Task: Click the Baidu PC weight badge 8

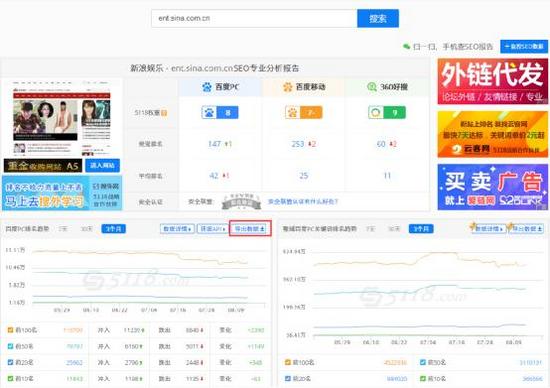Action: coord(220,113)
